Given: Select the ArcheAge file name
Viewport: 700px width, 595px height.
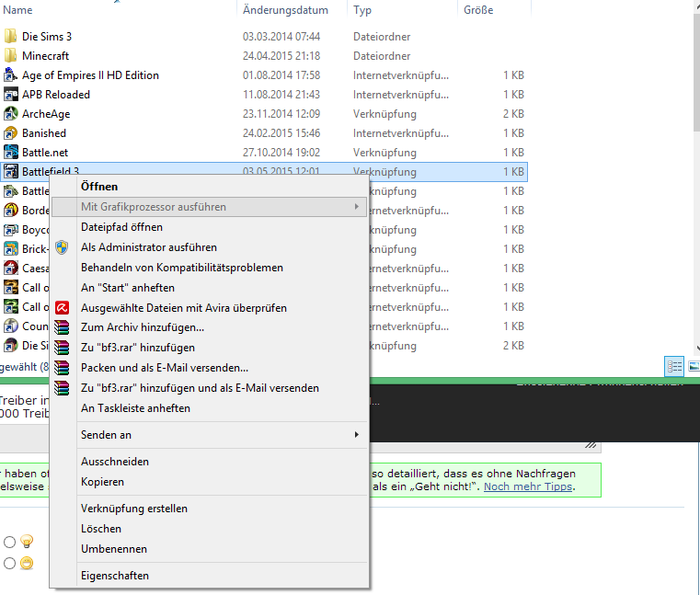Looking at the screenshot, I should 46,114.
